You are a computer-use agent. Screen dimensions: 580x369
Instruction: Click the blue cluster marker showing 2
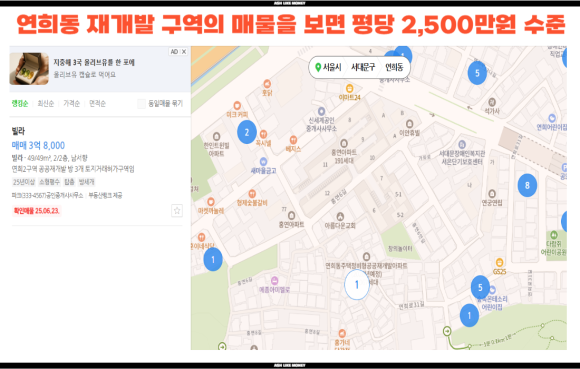pos(247,132)
